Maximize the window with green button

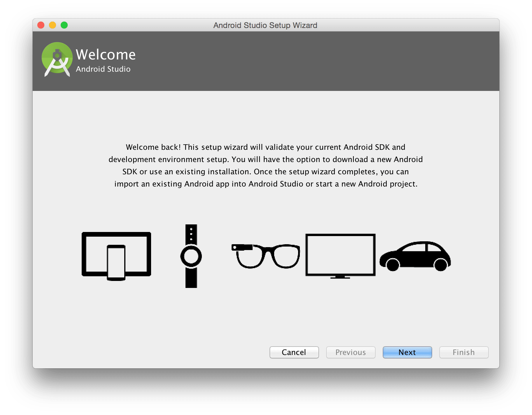[64, 25]
